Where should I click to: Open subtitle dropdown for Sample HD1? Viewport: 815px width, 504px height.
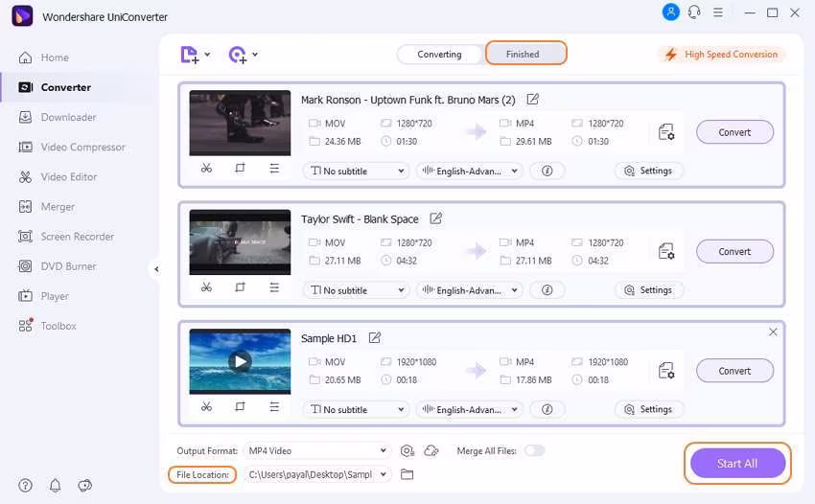tap(357, 409)
